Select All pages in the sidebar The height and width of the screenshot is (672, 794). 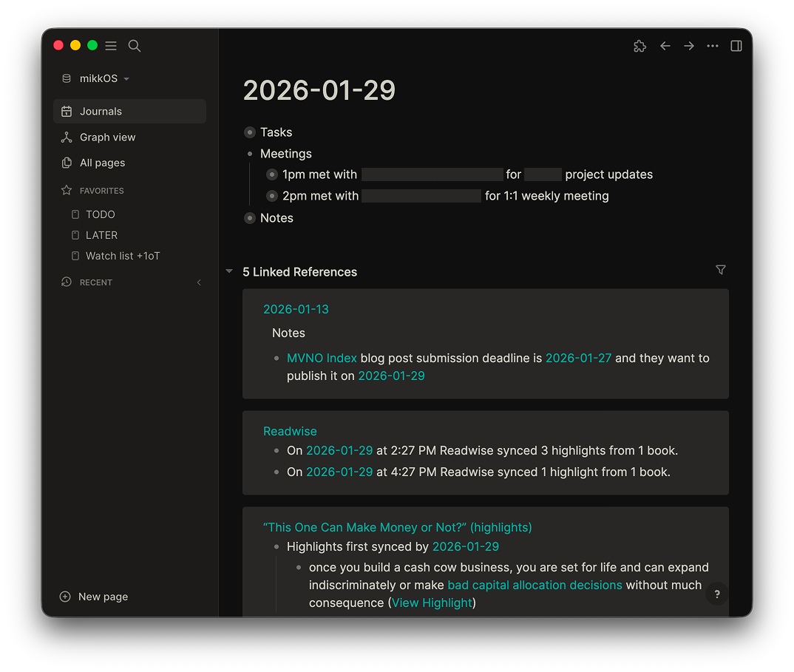[x=104, y=163]
